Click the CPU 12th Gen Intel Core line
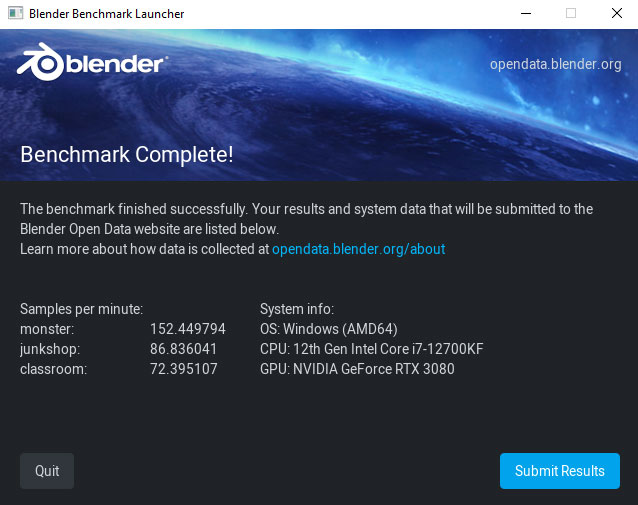Viewport: 638px width, 505px height. [371, 349]
